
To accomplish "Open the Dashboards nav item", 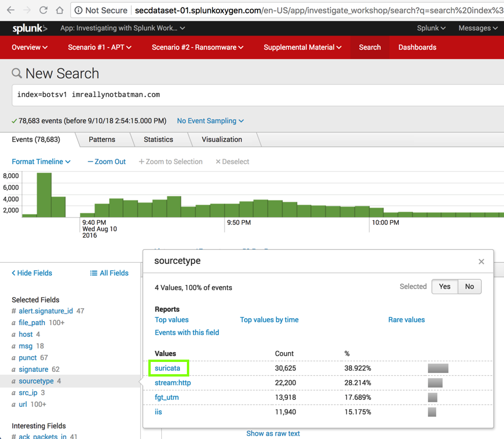I will [417, 47].
